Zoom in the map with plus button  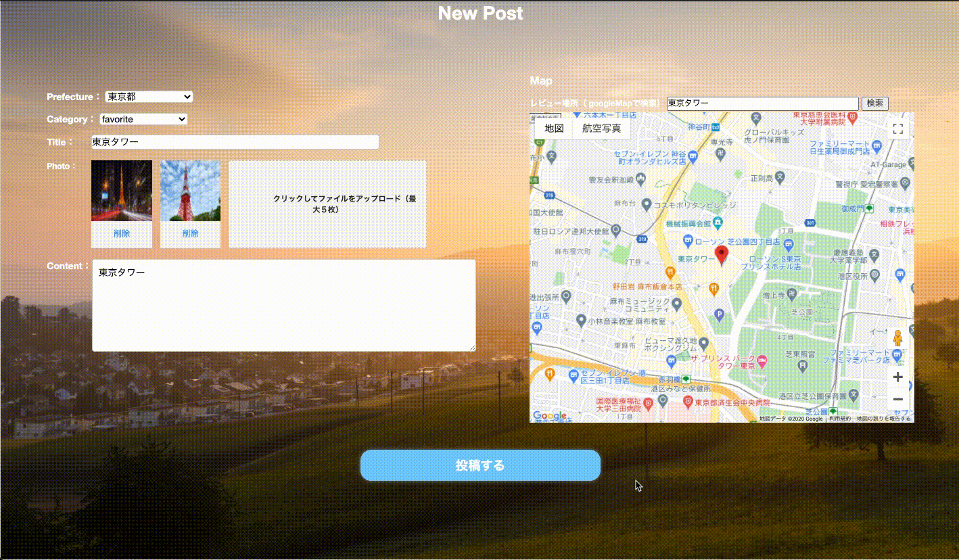point(898,377)
